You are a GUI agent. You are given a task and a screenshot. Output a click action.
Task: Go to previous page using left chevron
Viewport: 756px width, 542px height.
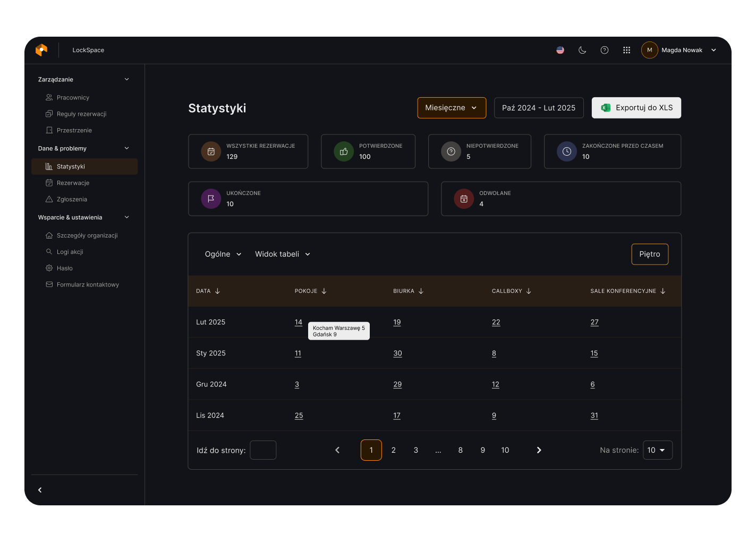click(337, 450)
